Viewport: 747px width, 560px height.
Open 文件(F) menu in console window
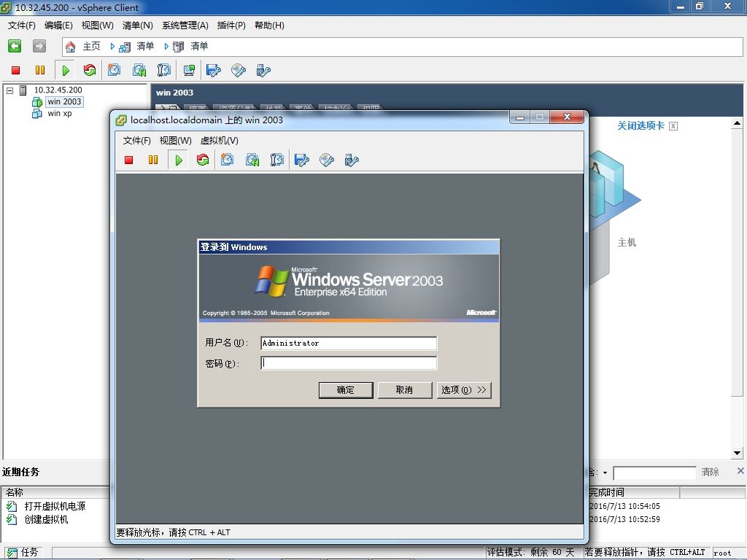(136, 141)
